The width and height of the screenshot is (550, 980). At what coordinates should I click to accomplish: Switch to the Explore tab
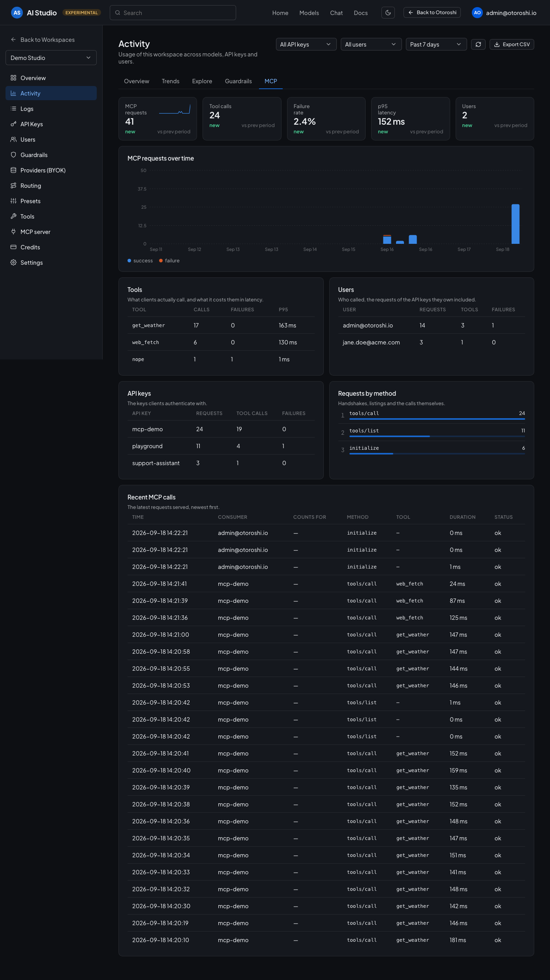(x=202, y=81)
